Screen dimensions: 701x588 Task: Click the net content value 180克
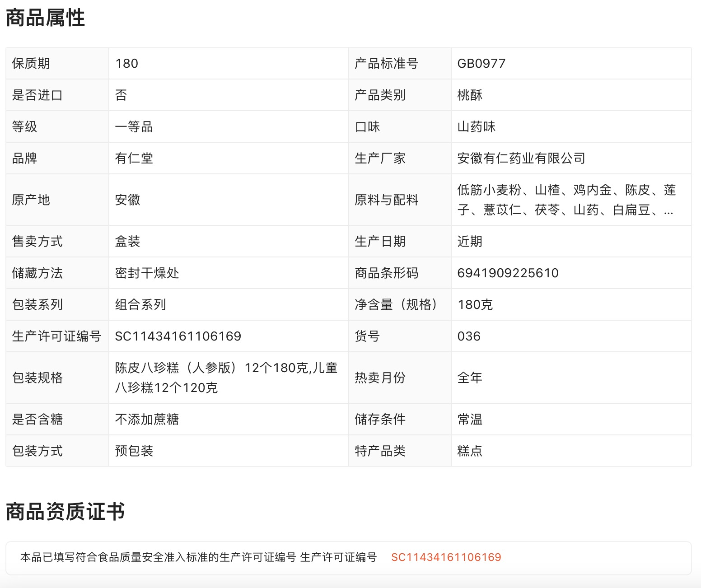[x=475, y=304]
